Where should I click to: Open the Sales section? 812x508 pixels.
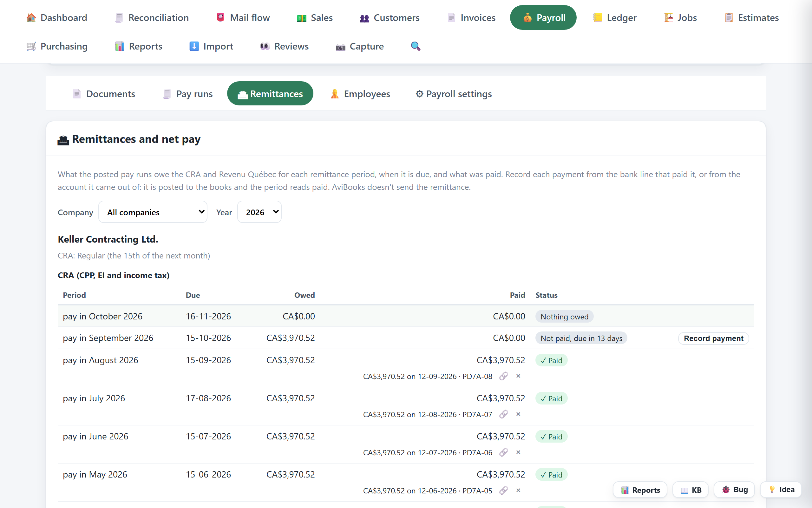(x=315, y=17)
